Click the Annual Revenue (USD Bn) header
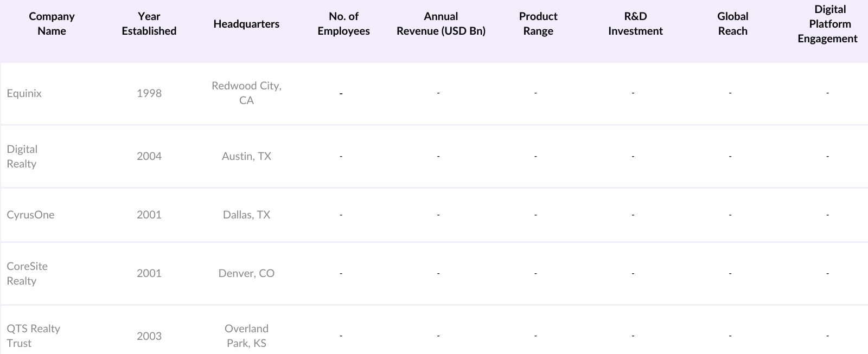Viewport: 868px width, 354px height. click(x=441, y=24)
